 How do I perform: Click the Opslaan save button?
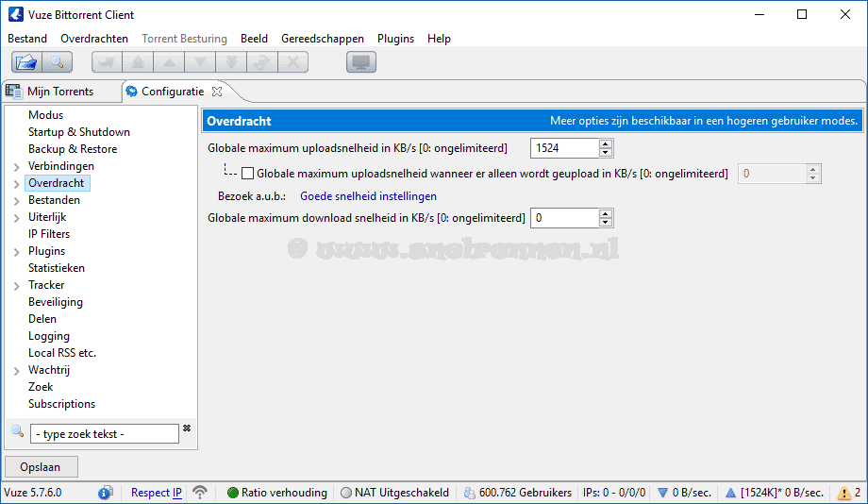point(41,467)
